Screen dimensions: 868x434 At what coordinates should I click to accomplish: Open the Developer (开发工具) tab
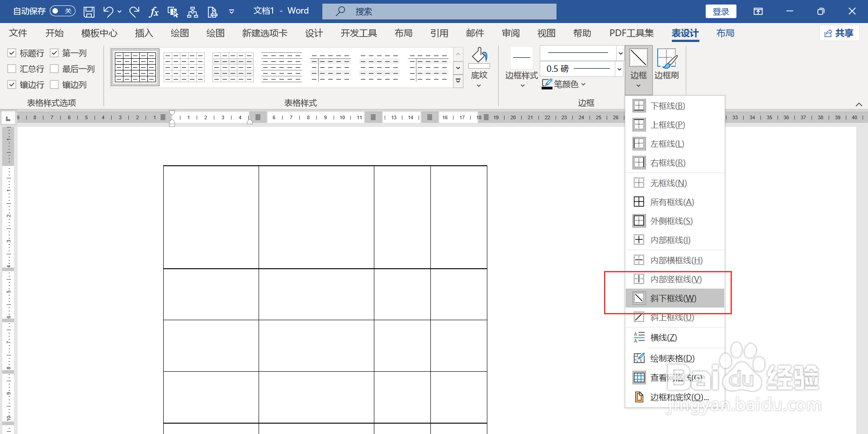(359, 33)
